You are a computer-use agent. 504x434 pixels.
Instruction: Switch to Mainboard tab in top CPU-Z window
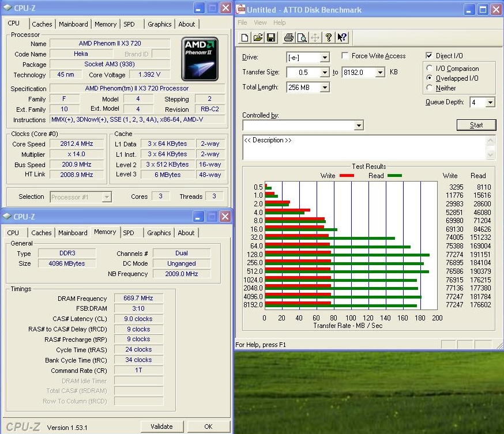pyautogui.click(x=73, y=24)
